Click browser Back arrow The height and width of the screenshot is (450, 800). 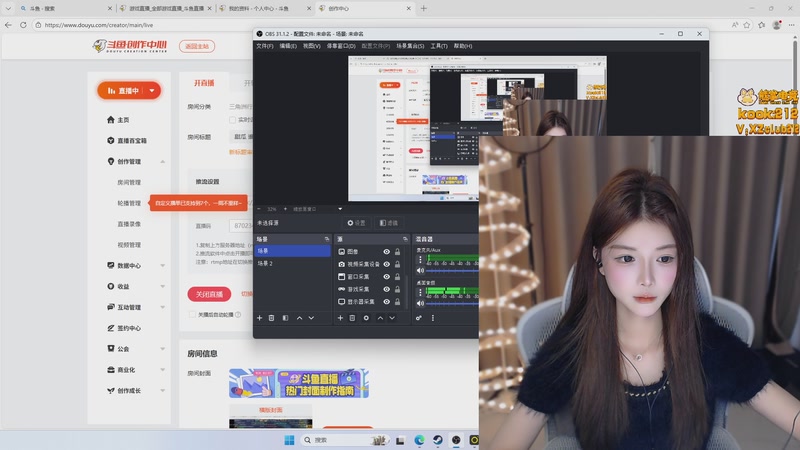pyautogui.click(x=8, y=24)
